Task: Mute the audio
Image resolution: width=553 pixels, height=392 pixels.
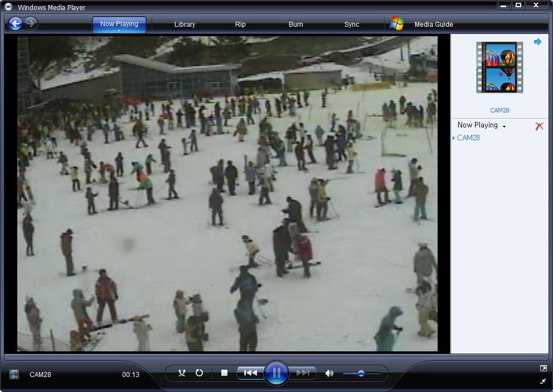Action: (x=329, y=373)
